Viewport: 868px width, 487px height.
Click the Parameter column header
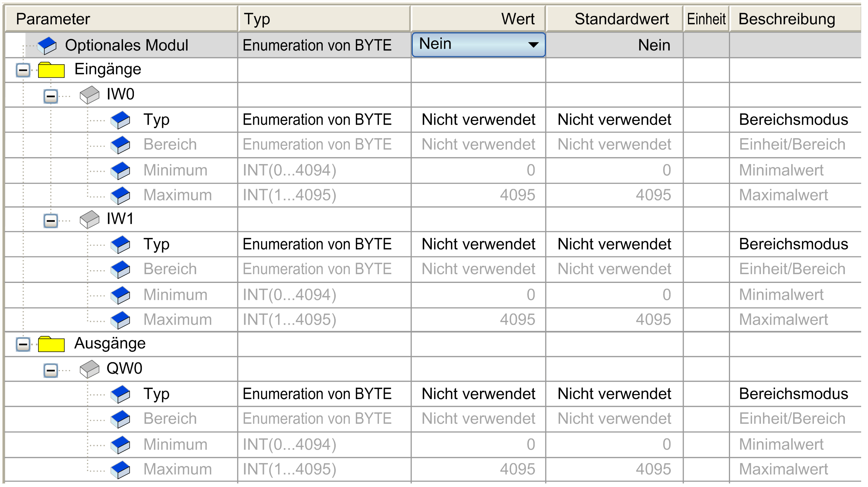pyautogui.click(x=122, y=19)
